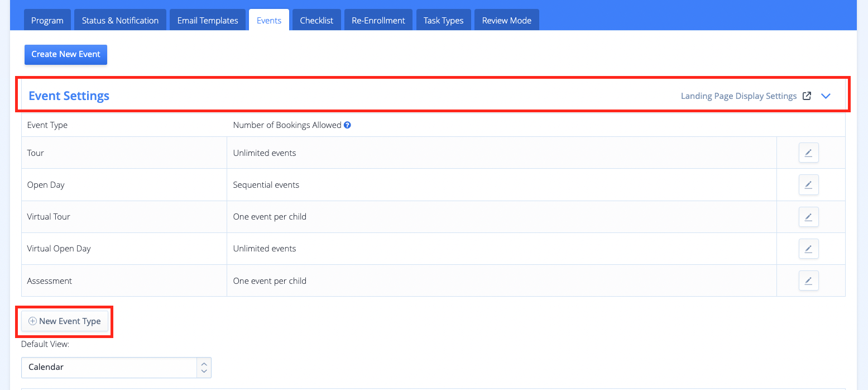Screen dimensions: 868x390
Task: Click the Create New Event button
Action: click(66, 54)
